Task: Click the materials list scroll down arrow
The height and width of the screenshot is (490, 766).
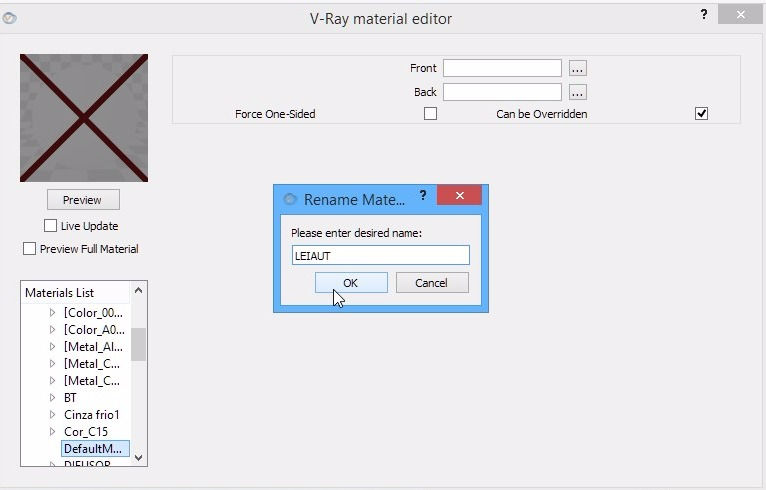Action: click(139, 458)
